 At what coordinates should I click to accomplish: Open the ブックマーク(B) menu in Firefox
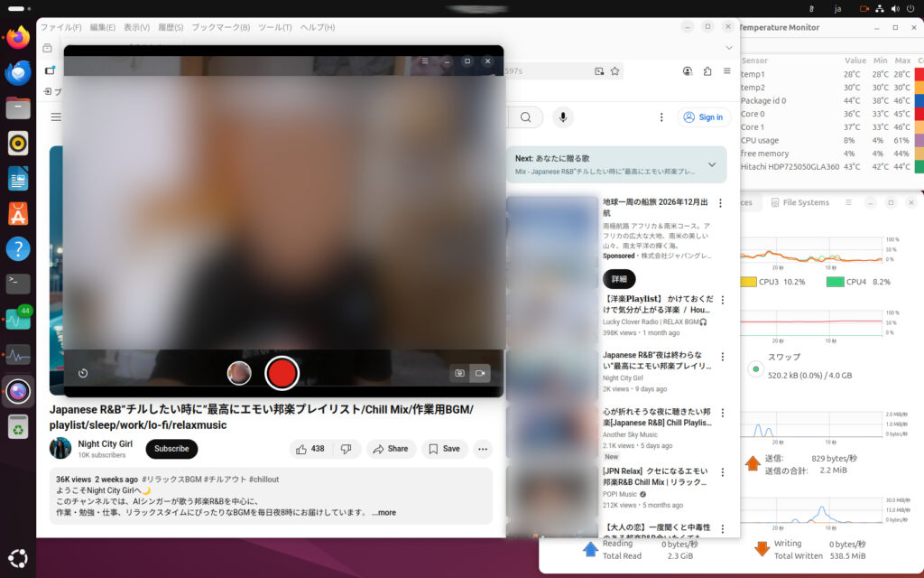(221, 27)
